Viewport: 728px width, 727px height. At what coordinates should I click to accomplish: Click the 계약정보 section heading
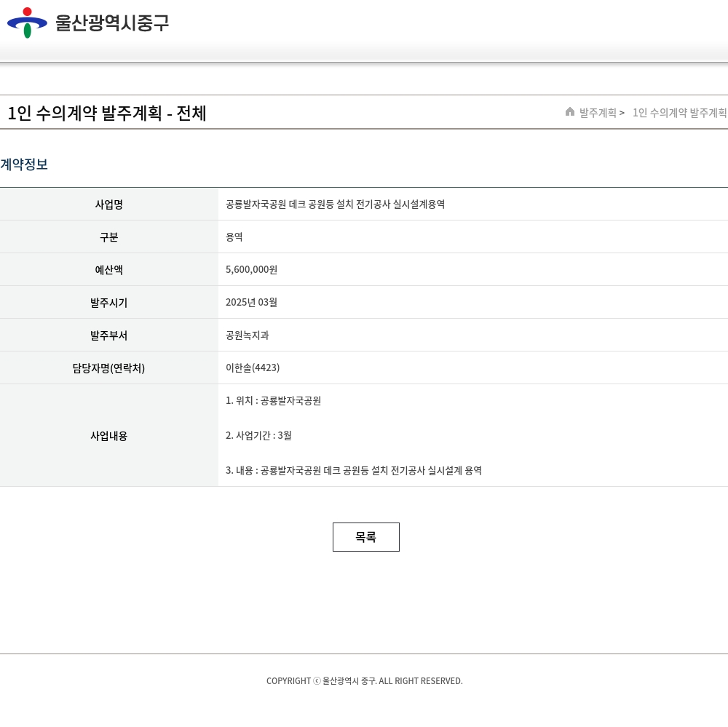[x=24, y=164]
